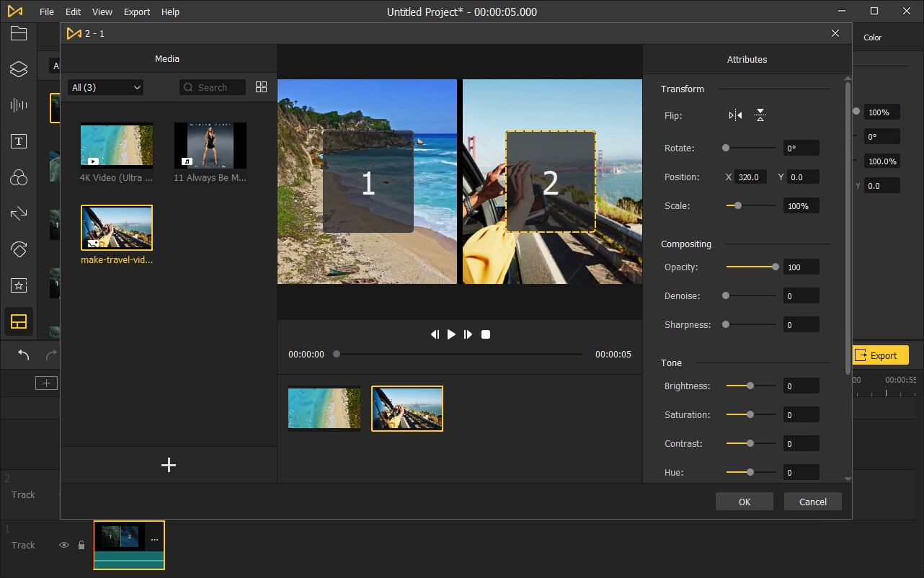This screenshot has height=578, width=924.
Task: Collapse the Transform section in Attributes
Action: pos(682,89)
